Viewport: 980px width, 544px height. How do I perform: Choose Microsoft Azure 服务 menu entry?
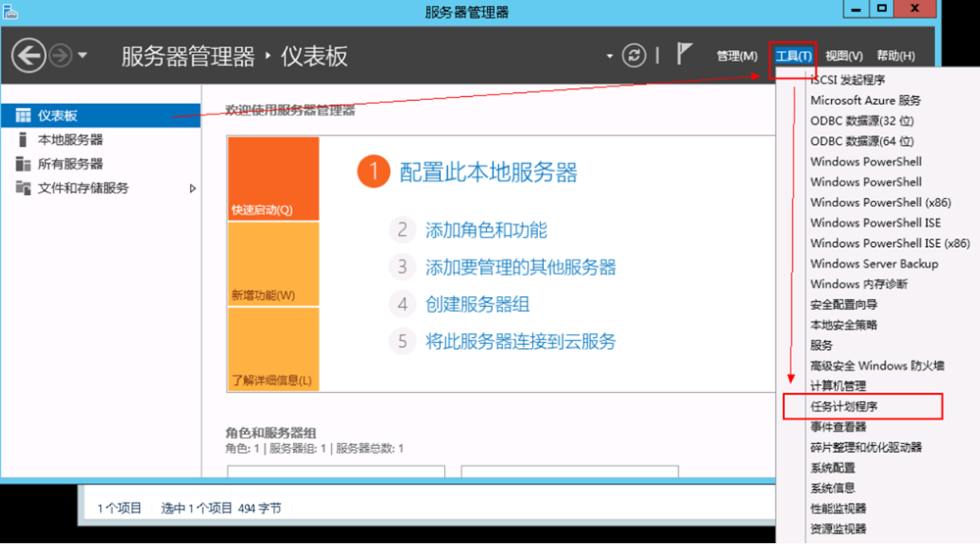865,100
